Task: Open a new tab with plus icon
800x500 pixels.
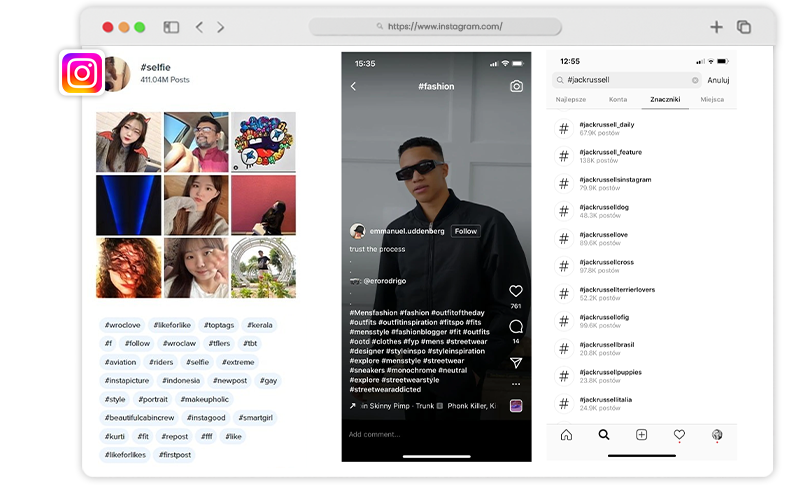Action: coord(716,27)
